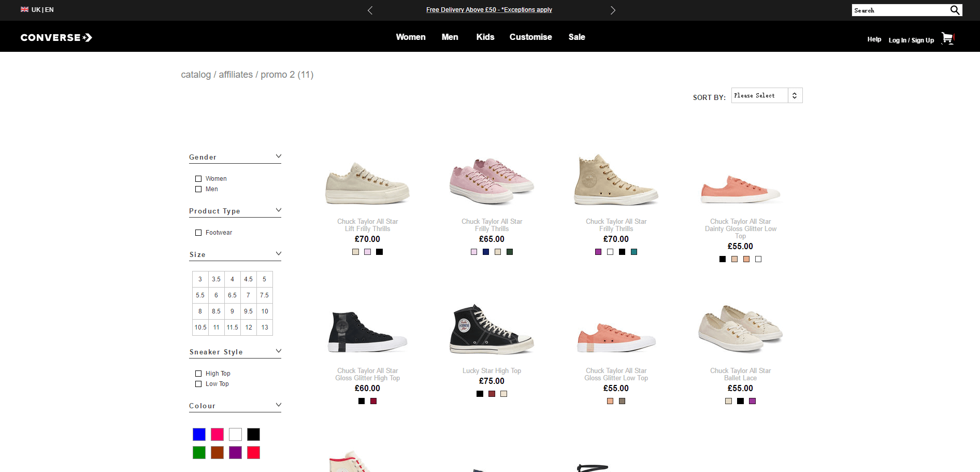Open Chuck Taylor Lift Frilly Thrills title
This screenshot has height=472, width=980.
368,225
